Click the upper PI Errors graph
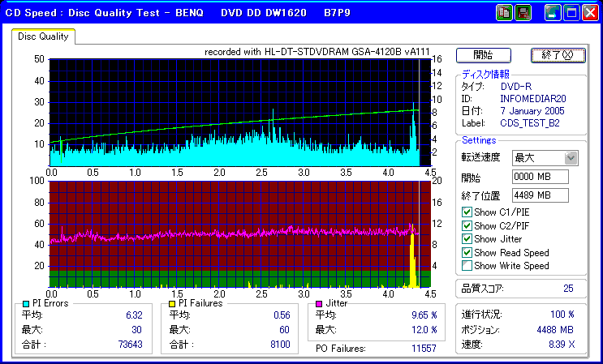 240,113
